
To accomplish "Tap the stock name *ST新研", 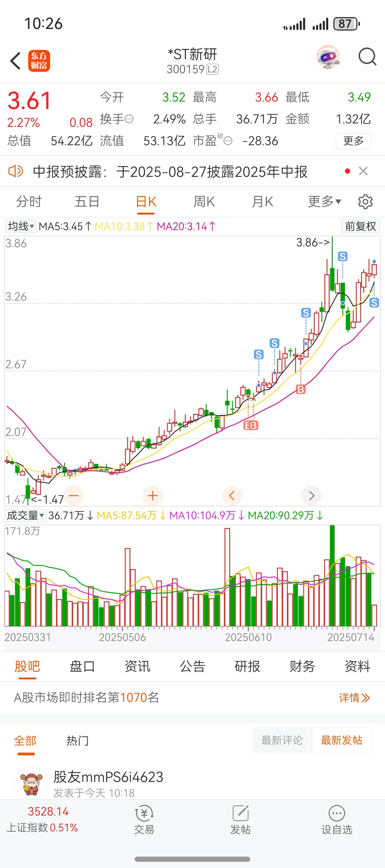I will click(x=192, y=54).
